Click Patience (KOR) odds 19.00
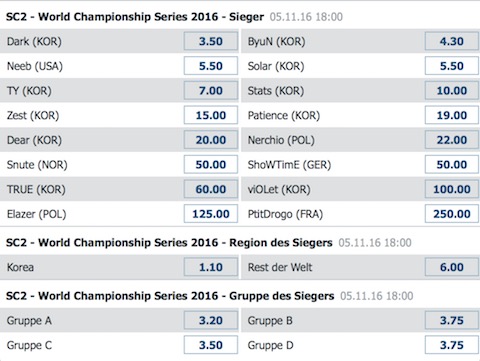480x361 pixels. click(452, 115)
